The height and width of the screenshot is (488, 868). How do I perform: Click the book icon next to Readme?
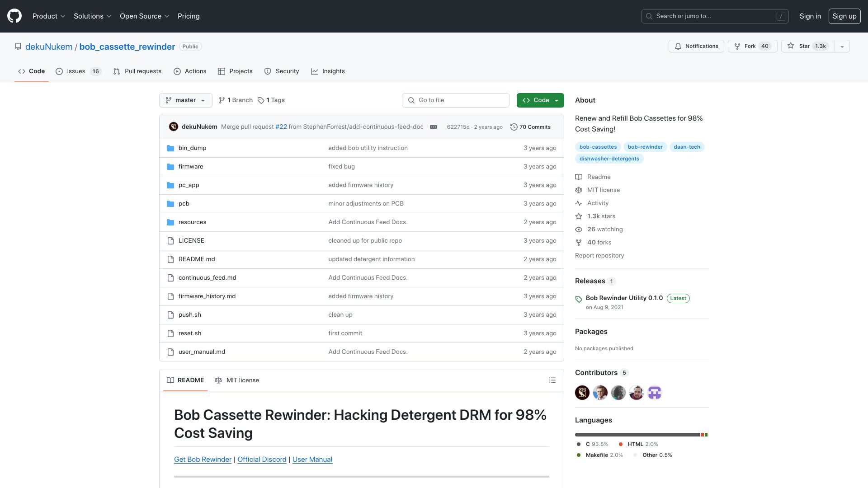(x=579, y=177)
